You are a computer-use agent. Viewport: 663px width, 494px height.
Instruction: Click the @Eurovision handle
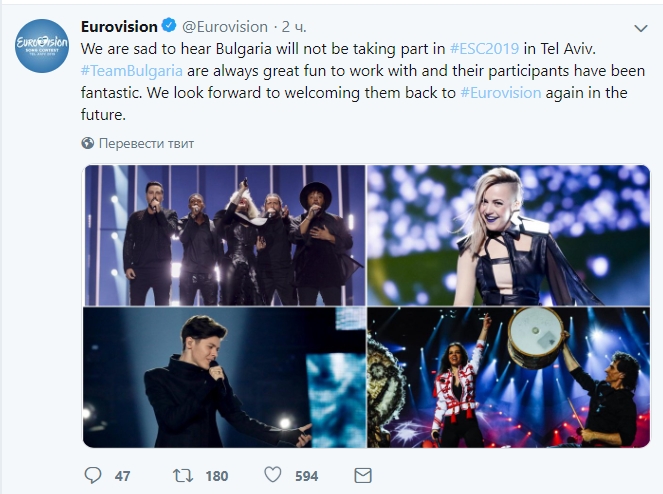(x=225, y=27)
